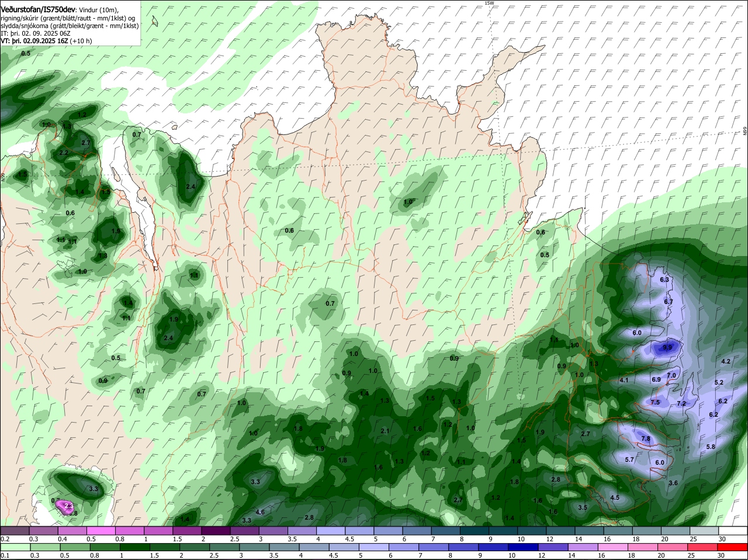Pick the bright pink 0.5 swatch in the upper legend
The width and height of the screenshot is (748, 560).
101,530
